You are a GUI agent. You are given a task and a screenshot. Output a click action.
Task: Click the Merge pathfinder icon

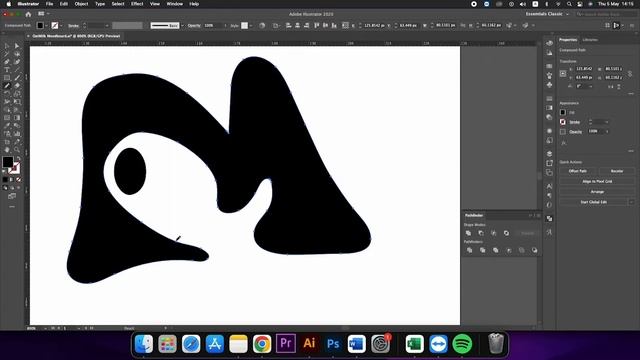[x=496, y=250]
